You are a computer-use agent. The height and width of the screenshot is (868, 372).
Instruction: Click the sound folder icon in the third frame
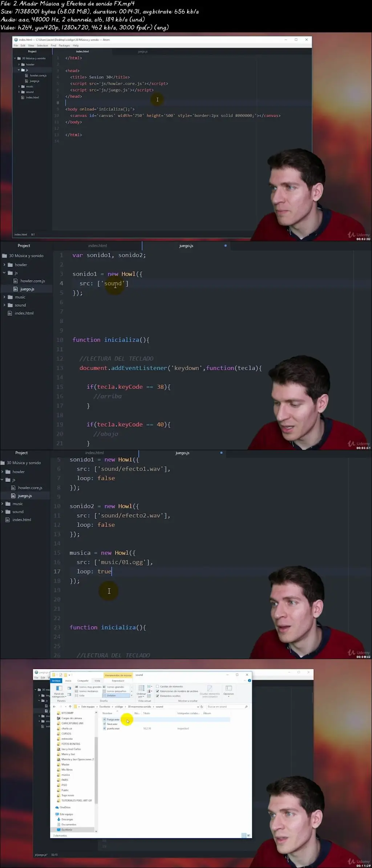[x=8, y=512]
